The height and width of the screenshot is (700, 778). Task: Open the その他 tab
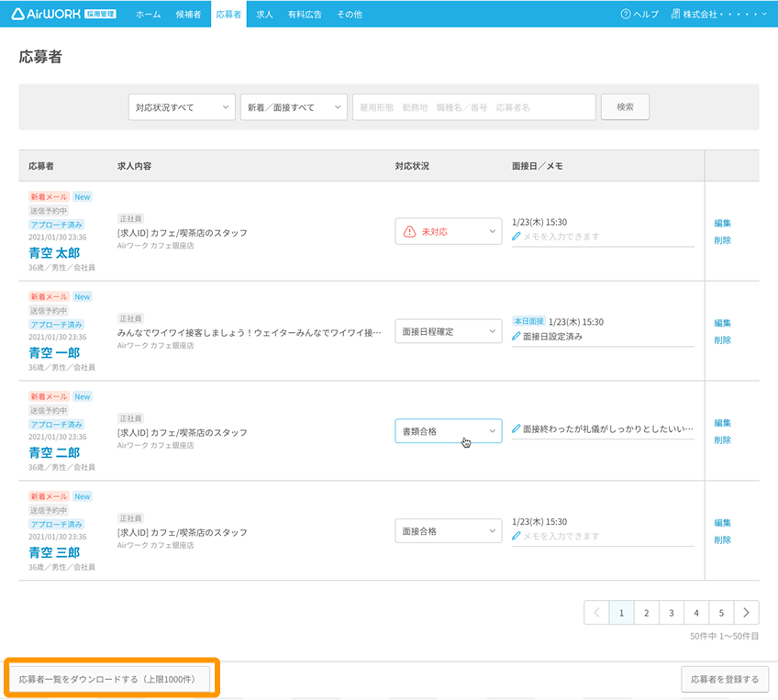tap(350, 15)
